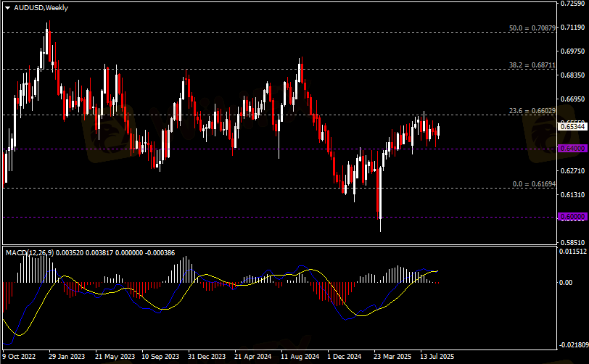Image resolution: width=589 pixels, height=364 pixels.
Task: Click the current price tag 0.65344
Action: click(572, 127)
